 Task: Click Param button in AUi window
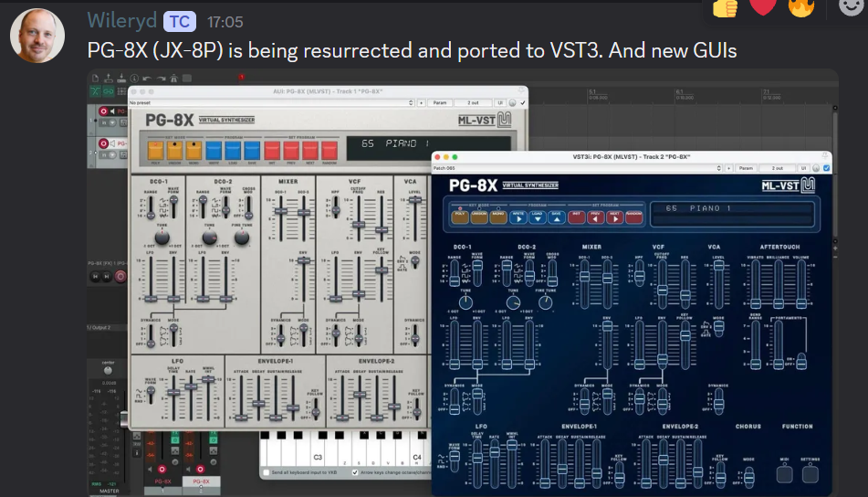pyautogui.click(x=440, y=102)
